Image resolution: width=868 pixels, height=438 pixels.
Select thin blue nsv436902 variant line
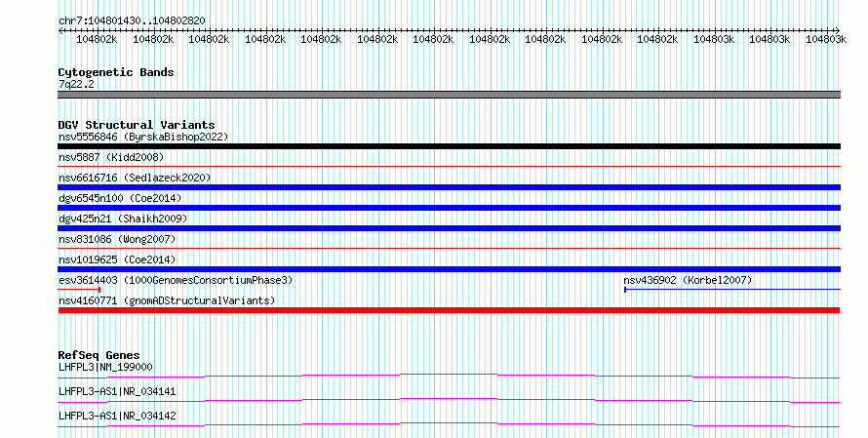[731, 289]
